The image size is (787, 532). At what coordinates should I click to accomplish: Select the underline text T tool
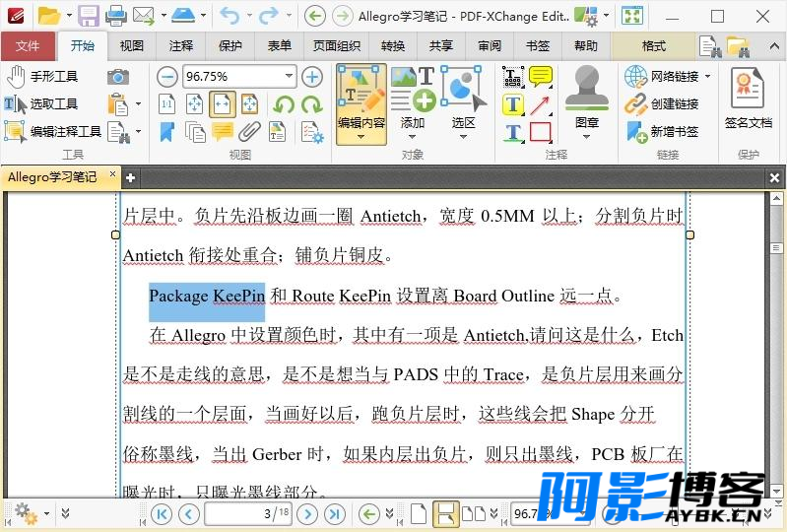(513, 132)
